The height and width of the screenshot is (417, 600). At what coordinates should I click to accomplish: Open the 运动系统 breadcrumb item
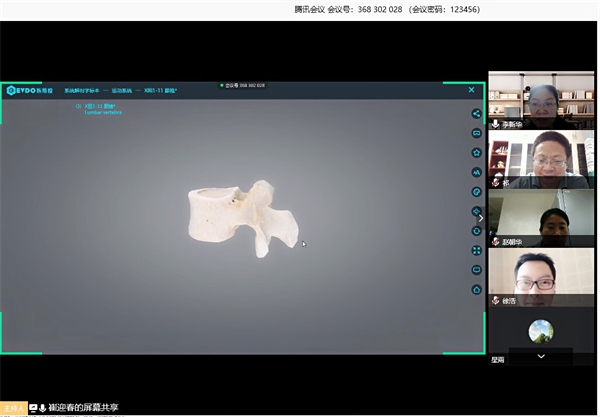[x=125, y=90]
